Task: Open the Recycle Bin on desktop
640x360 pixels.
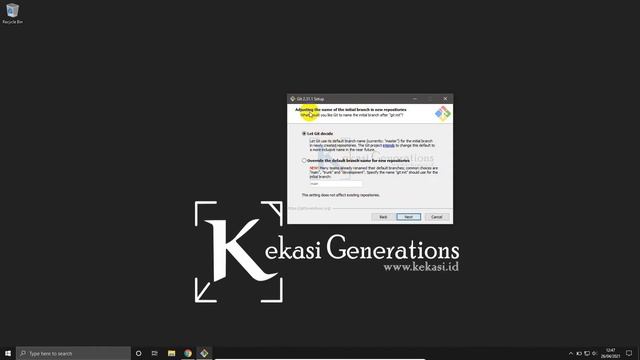Action: [x=12, y=13]
